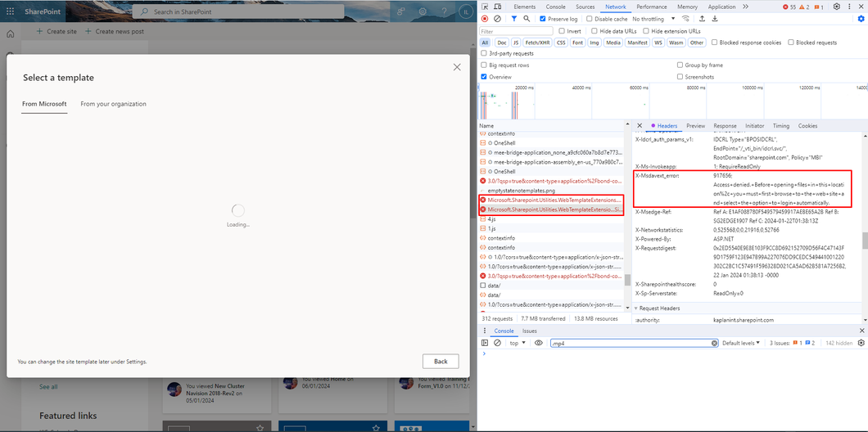Click the Back button in dialog
This screenshot has height=432, width=868.
coord(441,361)
